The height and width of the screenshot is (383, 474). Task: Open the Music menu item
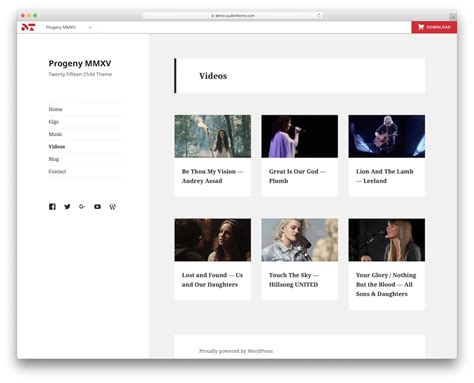click(55, 134)
